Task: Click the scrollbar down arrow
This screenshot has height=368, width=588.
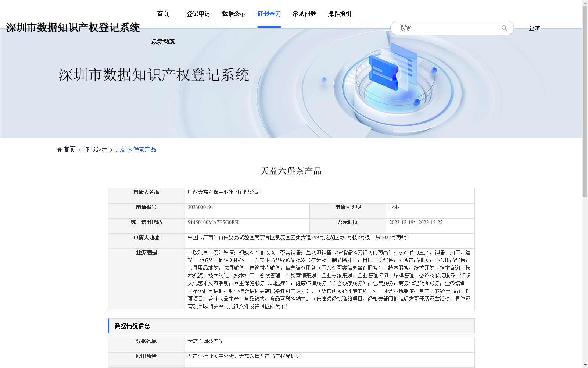Action: (585, 365)
